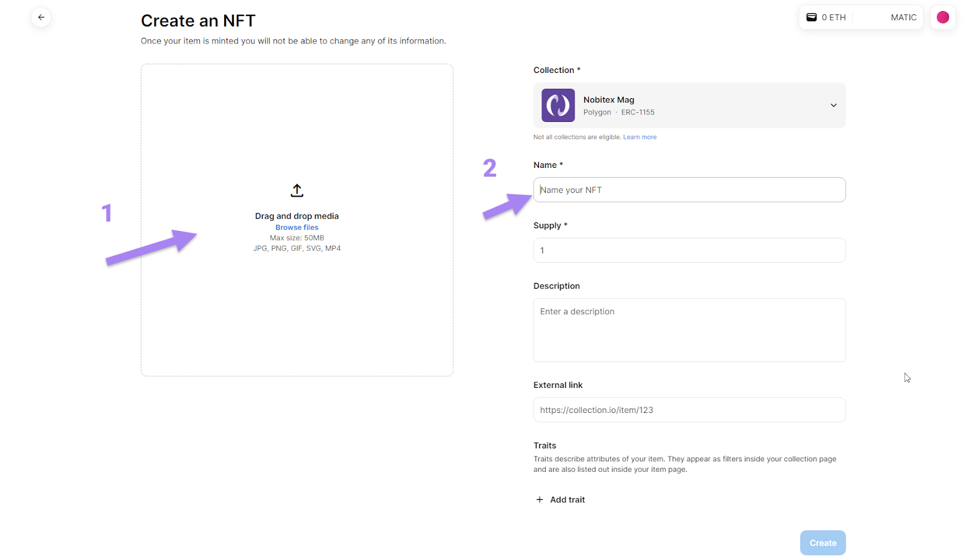Select the Description text area
Screen dimensions: 980x560
click(689, 330)
